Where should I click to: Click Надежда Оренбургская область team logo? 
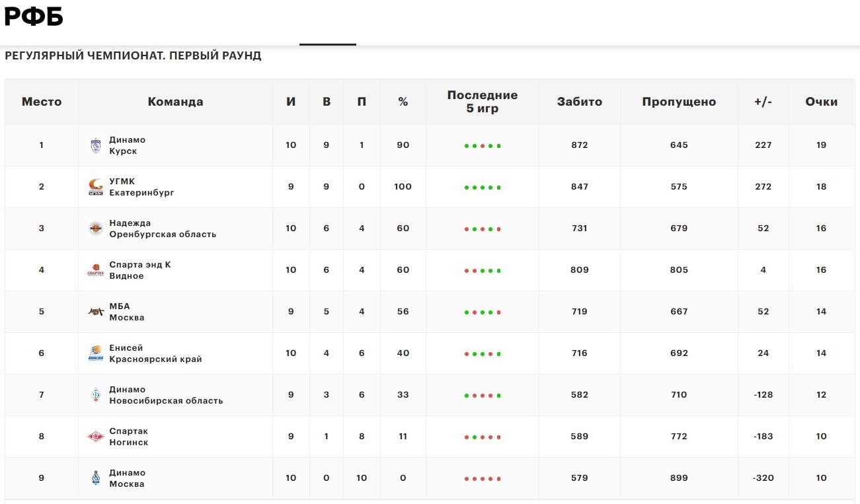point(96,229)
